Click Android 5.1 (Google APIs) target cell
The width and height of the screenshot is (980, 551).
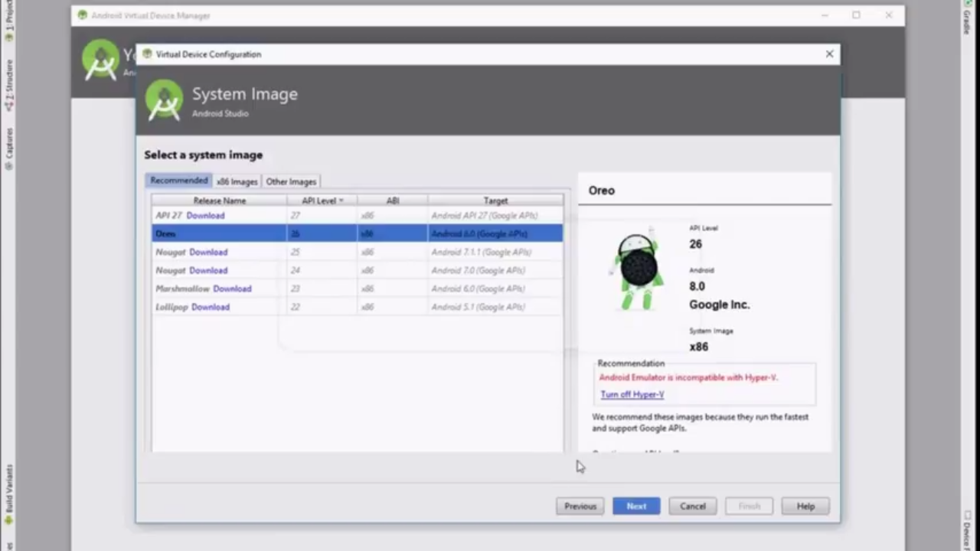(x=495, y=307)
